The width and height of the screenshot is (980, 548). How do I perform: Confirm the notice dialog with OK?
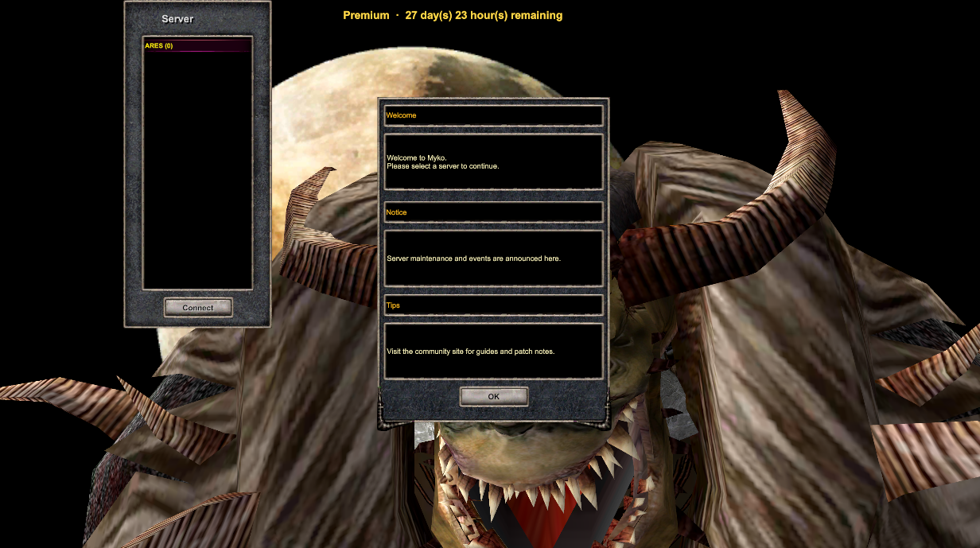point(494,396)
